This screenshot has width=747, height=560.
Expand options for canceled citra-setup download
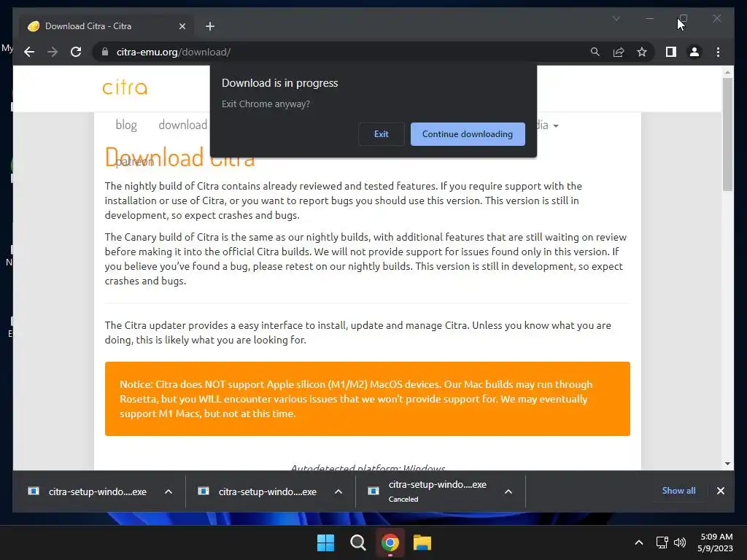pos(508,491)
